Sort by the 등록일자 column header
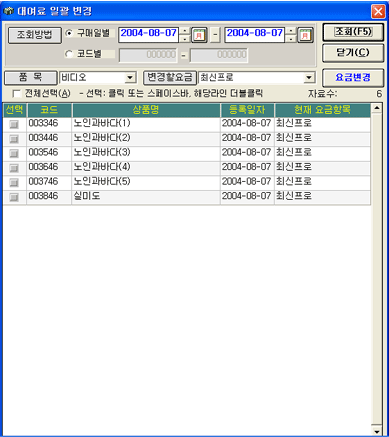The width and height of the screenshot is (389, 437). (247, 110)
